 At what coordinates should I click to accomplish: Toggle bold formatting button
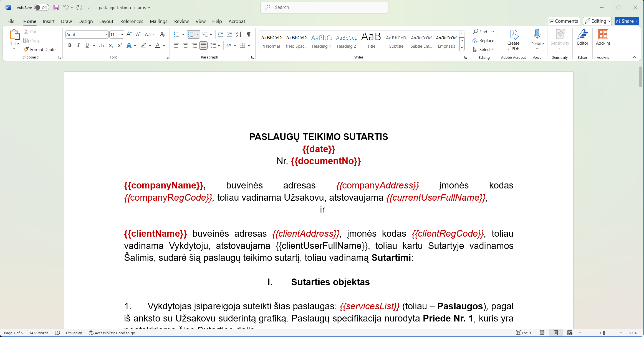[70, 45]
